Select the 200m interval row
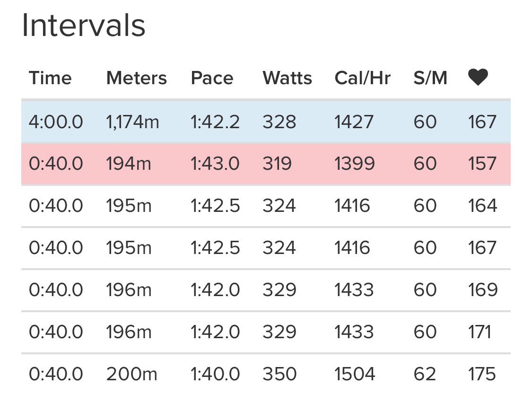The image size is (532, 394). [266, 374]
